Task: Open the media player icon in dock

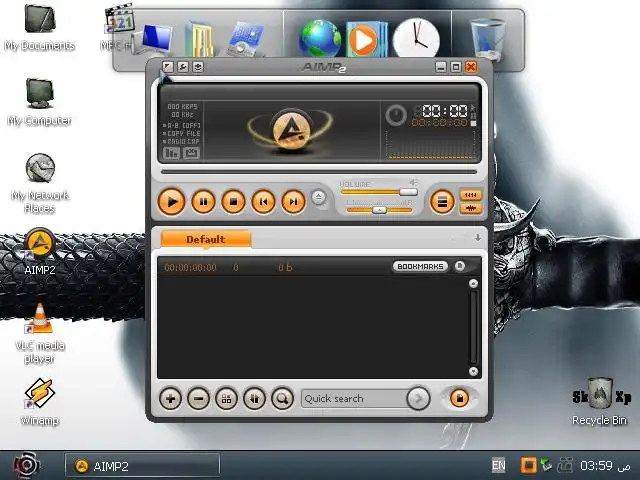Action: 366,40
